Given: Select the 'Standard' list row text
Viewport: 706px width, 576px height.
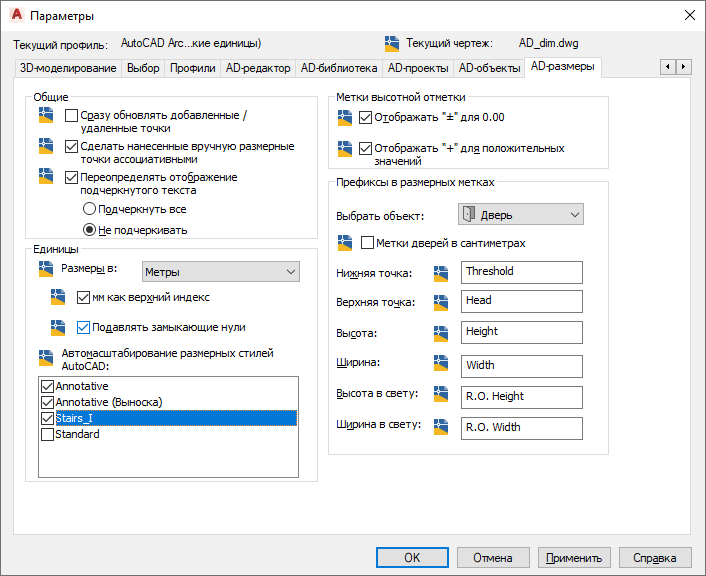Looking at the screenshot, I should click(77, 435).
